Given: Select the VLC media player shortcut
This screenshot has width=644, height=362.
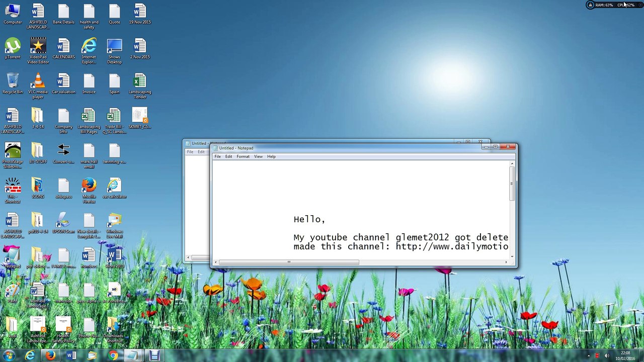Looking at the screenshot, I should click(38, 86).
